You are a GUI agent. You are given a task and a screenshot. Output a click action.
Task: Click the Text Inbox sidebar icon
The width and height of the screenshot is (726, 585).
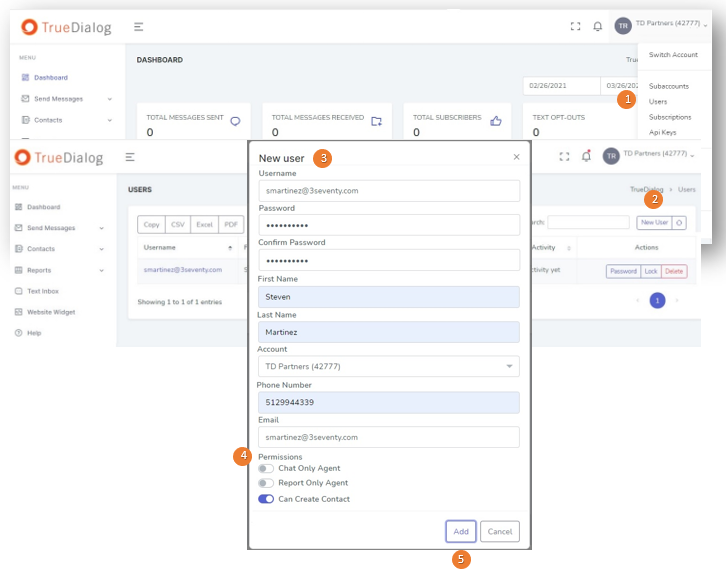point(18,291)
